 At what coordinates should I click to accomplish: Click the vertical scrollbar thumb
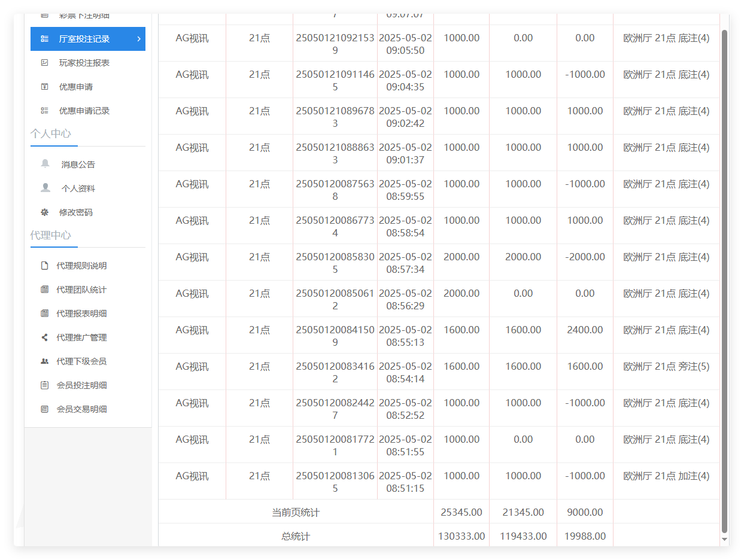pos(725,281)
